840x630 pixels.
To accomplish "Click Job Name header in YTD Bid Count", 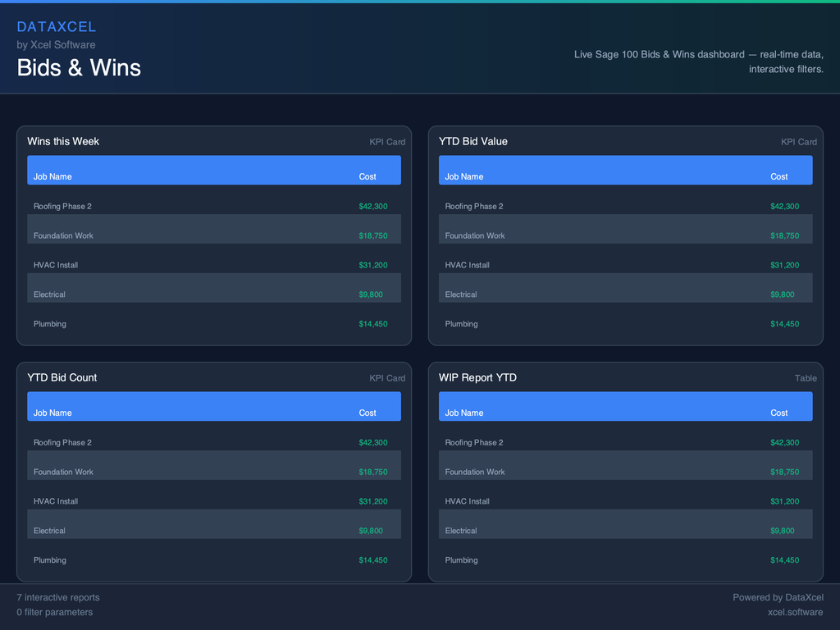I will click(52, 413).
